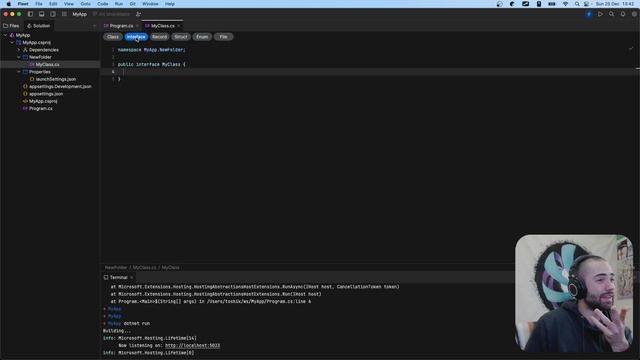640x360 pixels.
Task: Open the battery status icon
Action: click(552, 4)
